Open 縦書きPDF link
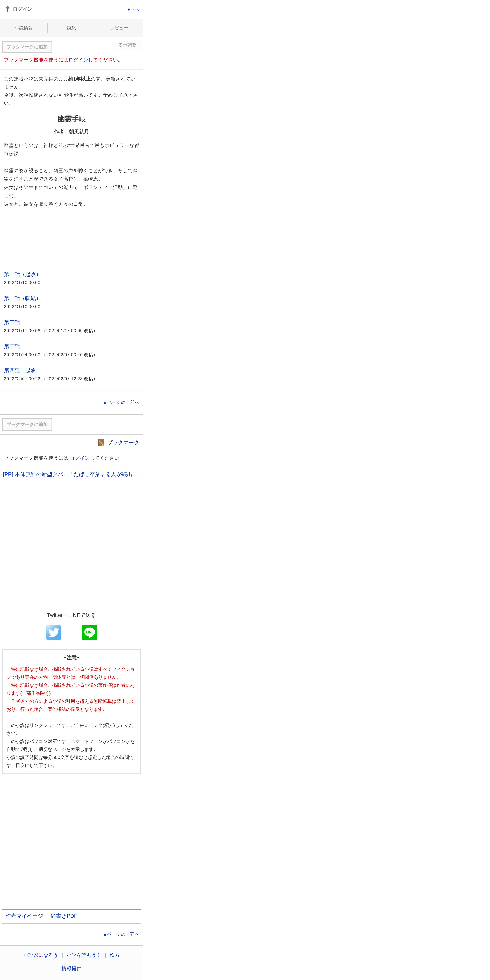The width and height of the screenshot is (490, 980). (x=64, y=916)
